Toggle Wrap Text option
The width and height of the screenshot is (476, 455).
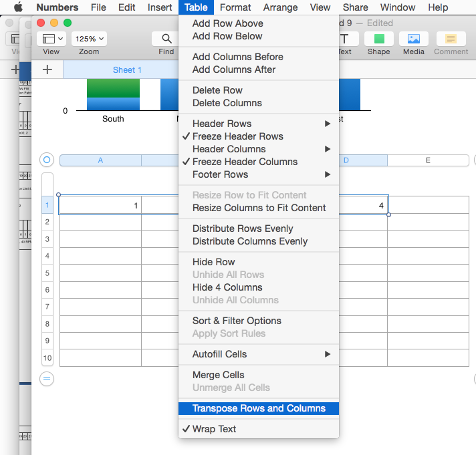point(259,429)
